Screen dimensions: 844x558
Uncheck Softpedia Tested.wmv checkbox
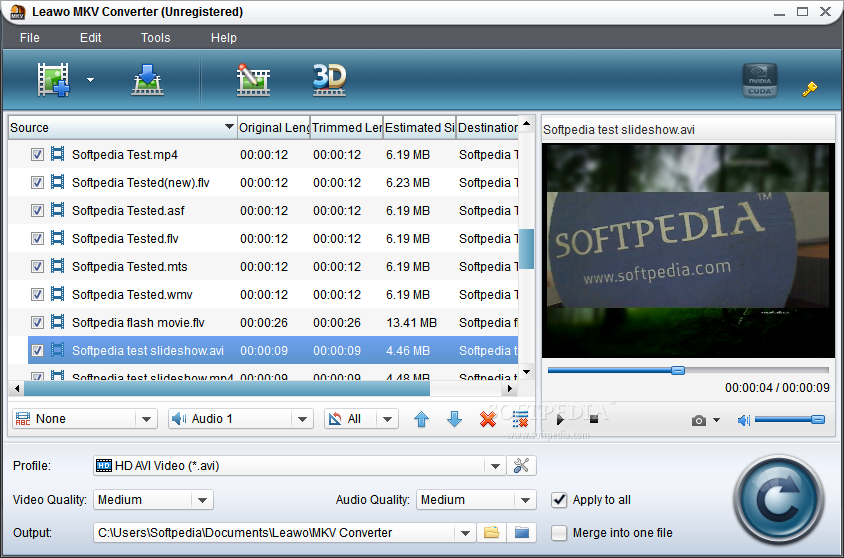[37, 295]
